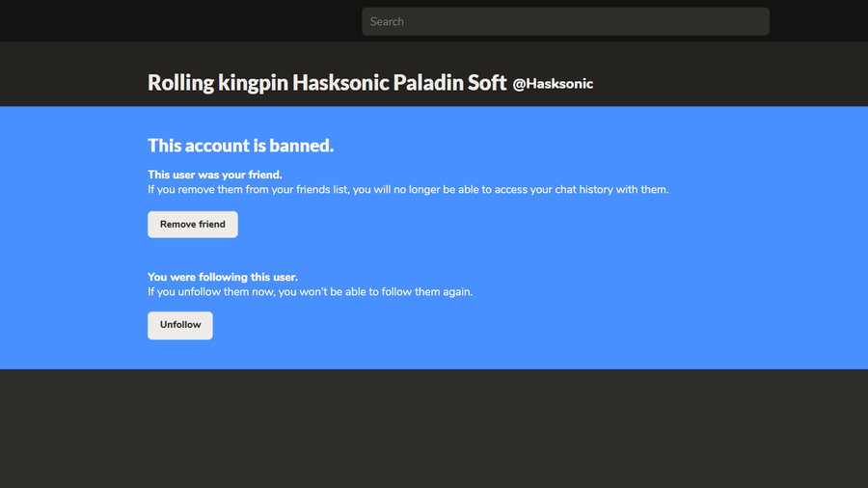Click the Rolling kingpin Hasksonic Paladin Soft heading
Viewport: 868px width, 488px height.
click(x=327, y=82)
